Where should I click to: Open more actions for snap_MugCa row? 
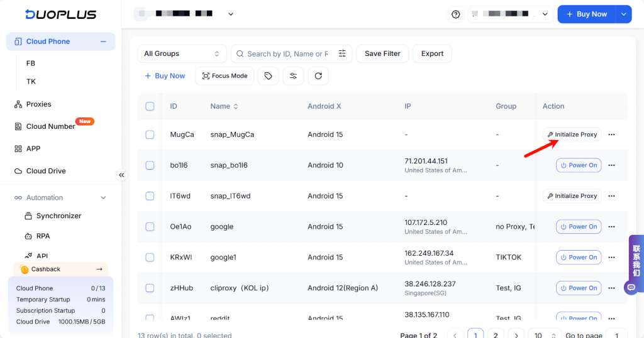(x=611, y=134)
